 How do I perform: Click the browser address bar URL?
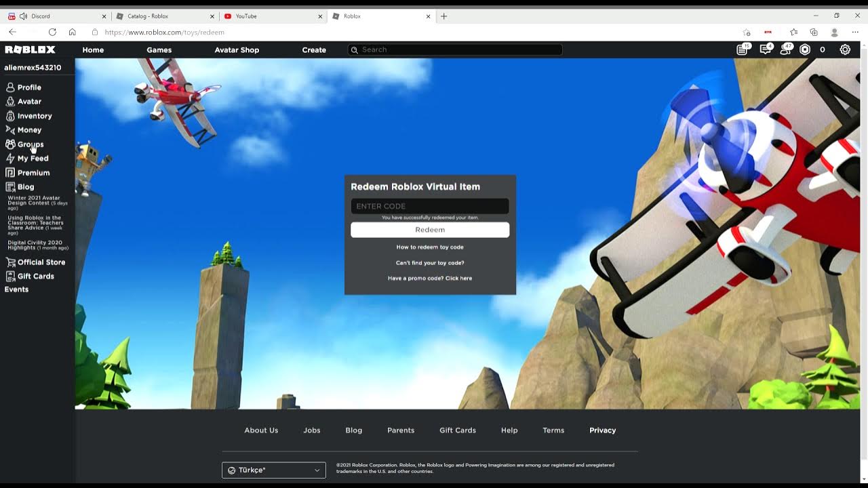[165, 33]
